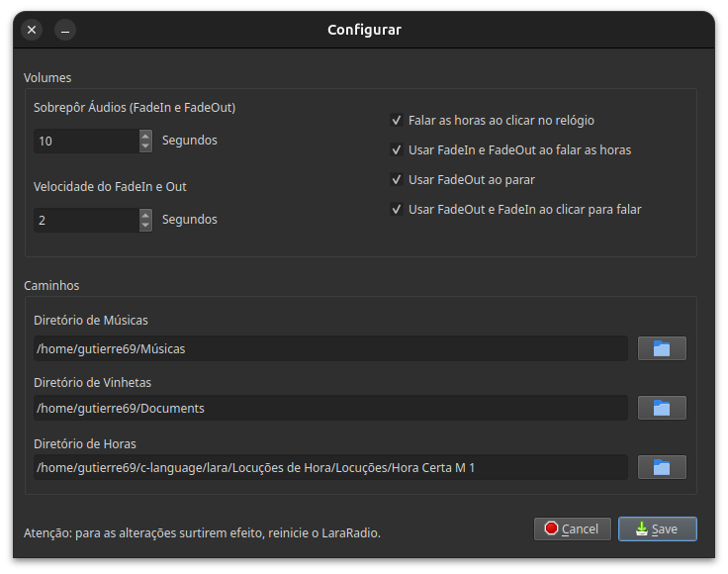Decrease Sobrepor Áudios seconds with down arrow
Screen dimensions: 728x574
145,146
